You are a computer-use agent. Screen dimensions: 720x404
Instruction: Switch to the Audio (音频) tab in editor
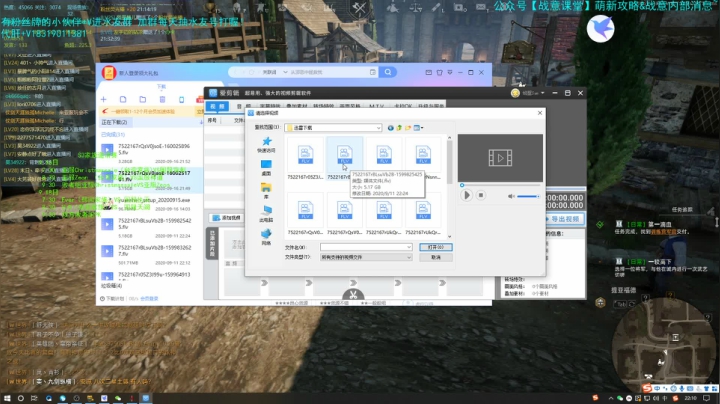tap(244, 106)
